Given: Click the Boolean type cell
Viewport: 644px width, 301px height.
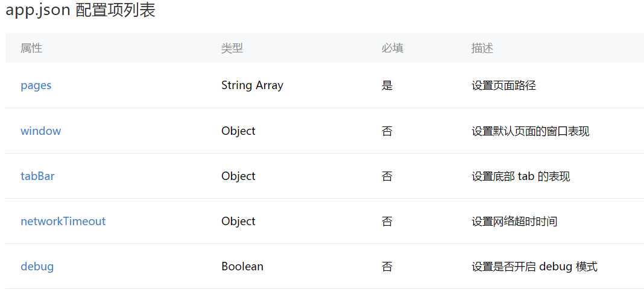Looking at the screenshot, I should [x=242, y=267].
